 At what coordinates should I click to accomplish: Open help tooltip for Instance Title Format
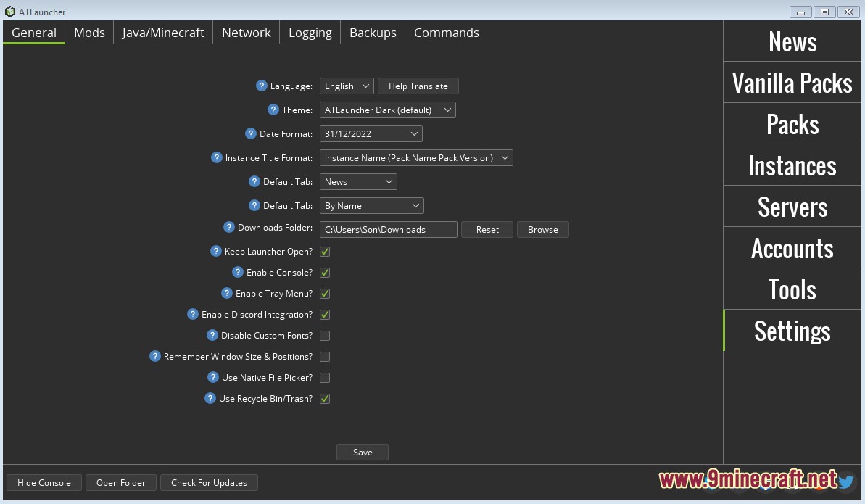(216, 157)
